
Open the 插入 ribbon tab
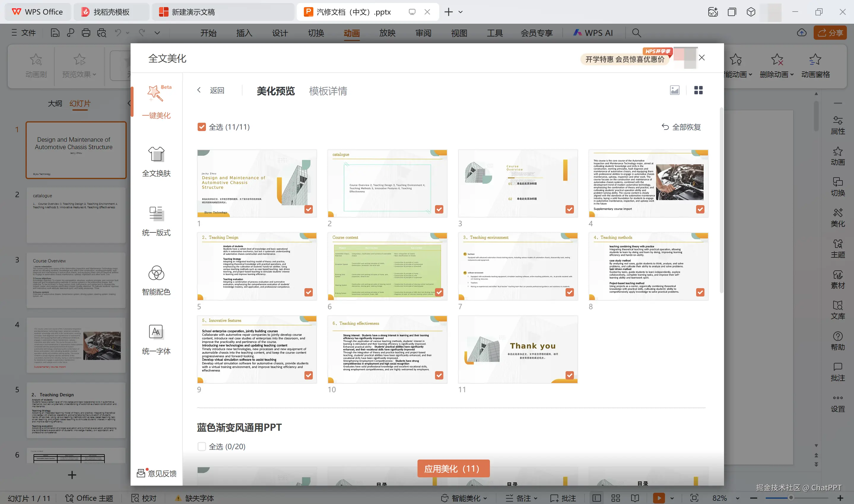(244, 33)
